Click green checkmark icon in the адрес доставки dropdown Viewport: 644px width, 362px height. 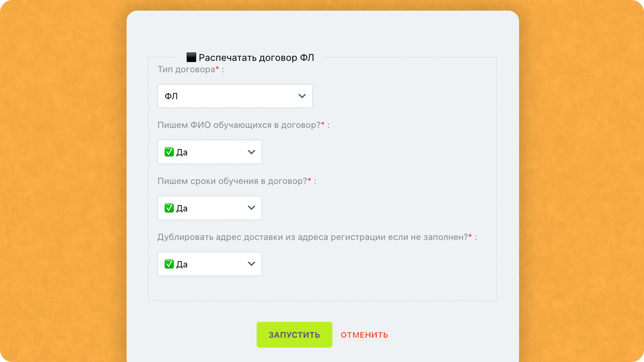tap(169, 264)
